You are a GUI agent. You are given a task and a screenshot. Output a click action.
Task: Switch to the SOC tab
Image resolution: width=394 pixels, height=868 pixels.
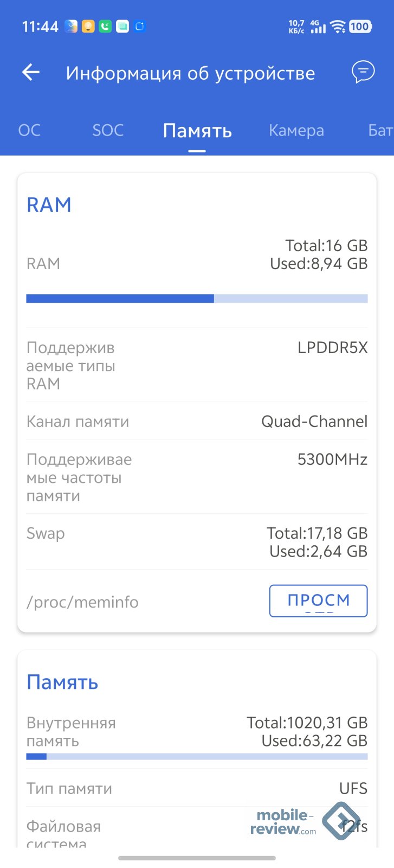[108, 130]
